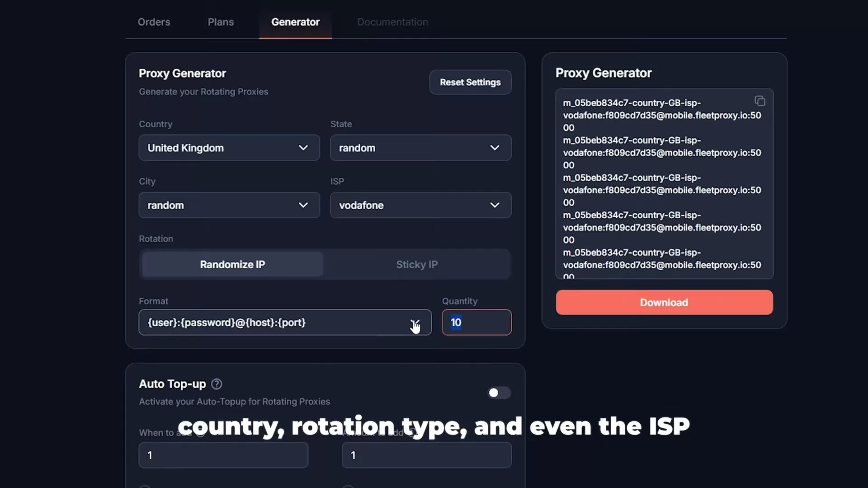Select Randomize IP rotation option
This screenshot has width=868, height=488.
point(232,264)
